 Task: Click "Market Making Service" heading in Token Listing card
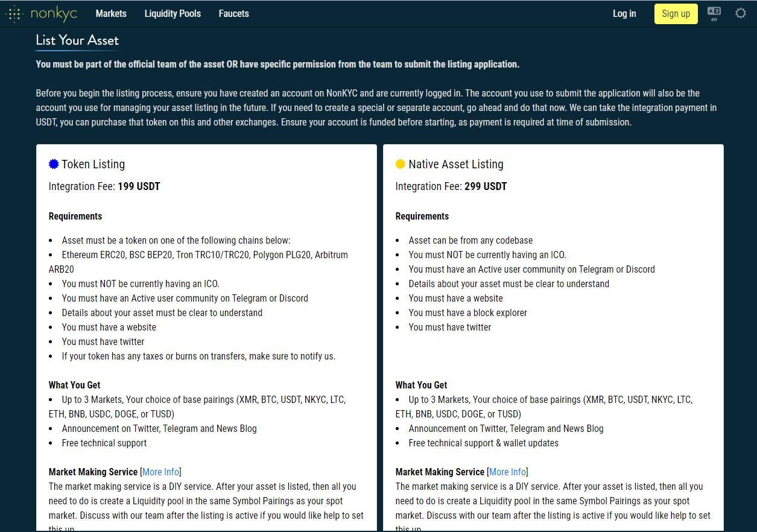click(x=93, y=472)
